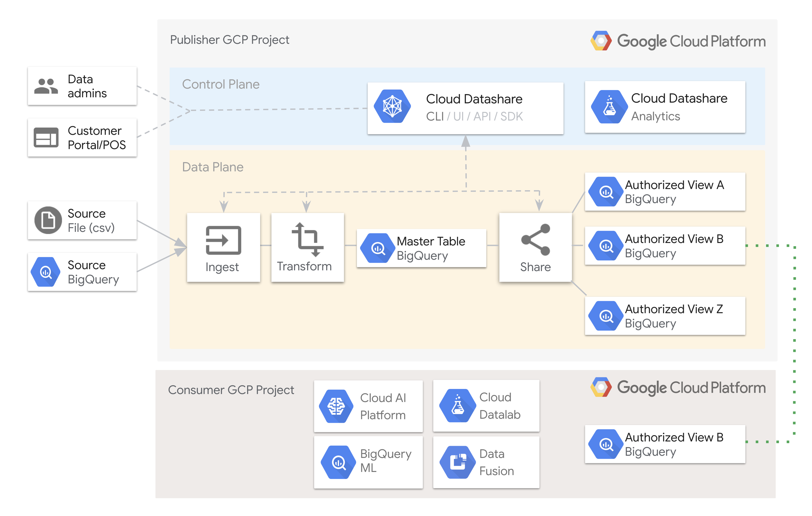Click the Source BigQuery hexagon icon
The image size is (812, 516).
click(x=45, y=272)
